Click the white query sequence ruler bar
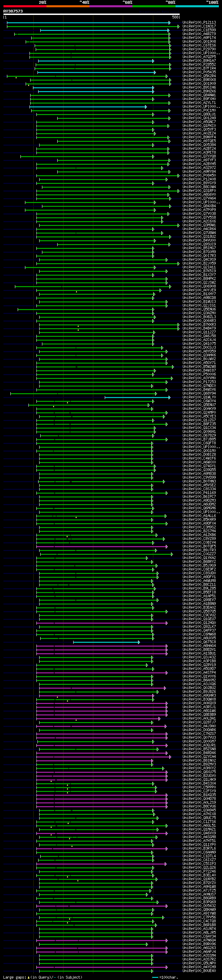222x980 pixels. coord(92,15)
